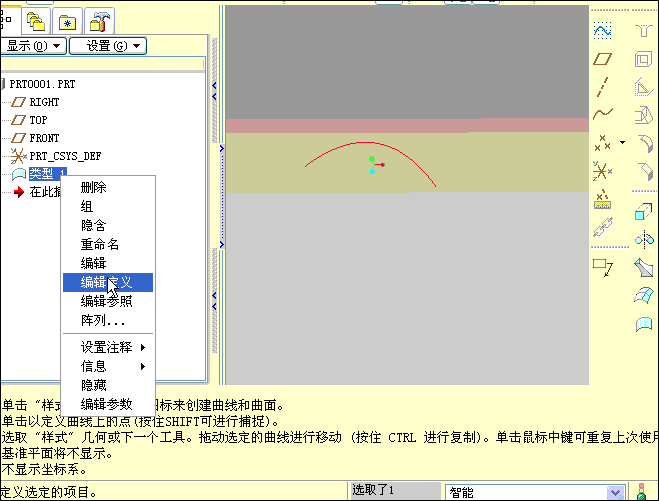Click the red insert-here arrow
659x501 pixels.
18,192
